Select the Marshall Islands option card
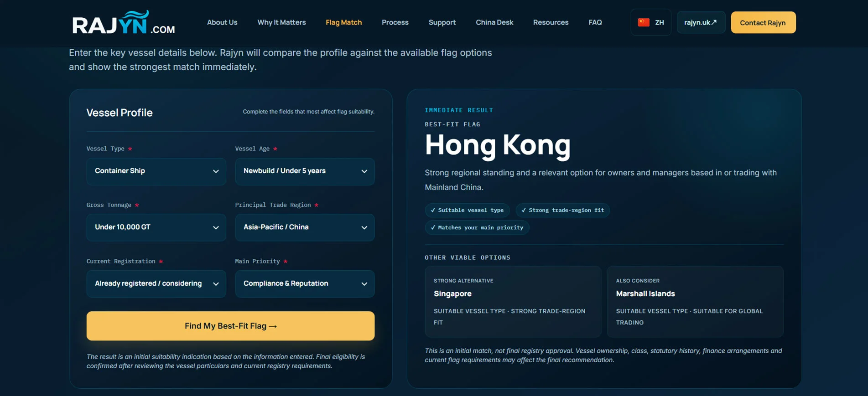 (695, 302)
